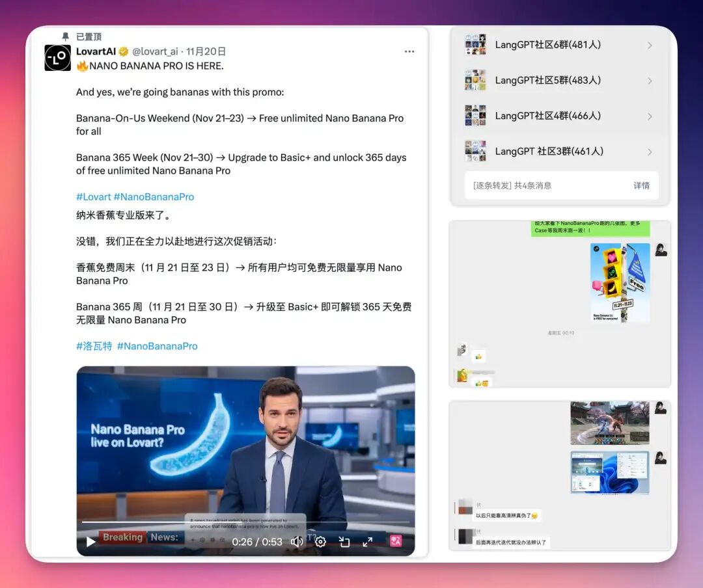Image resolution: width=703 pixels, height=588 pixels.
Task: Seek the video progress bar
Action: (x=246, y=524)
